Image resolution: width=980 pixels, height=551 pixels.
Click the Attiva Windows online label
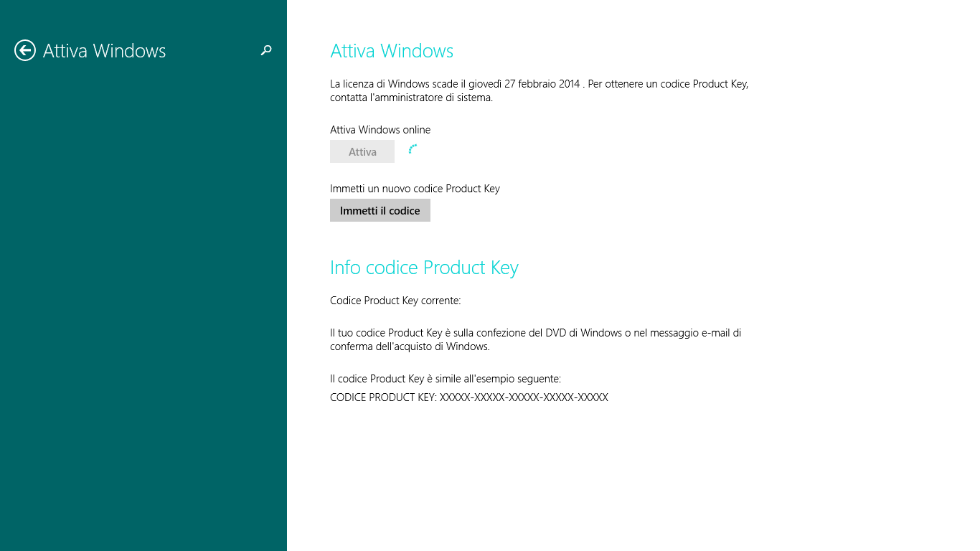pos(380,130)
